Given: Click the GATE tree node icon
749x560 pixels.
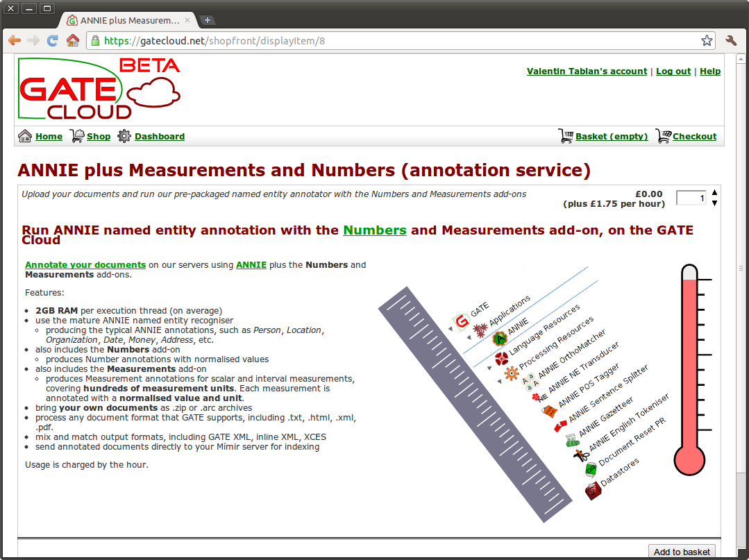Looking at the screenshot, I should coord(462,321).
